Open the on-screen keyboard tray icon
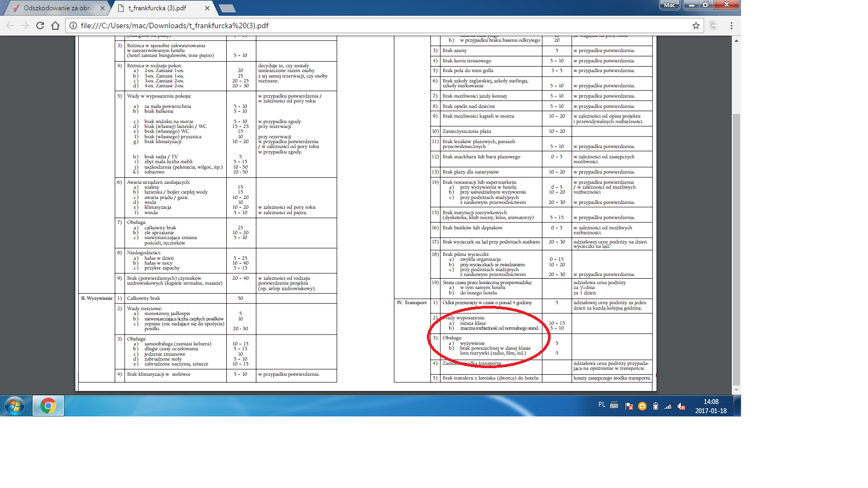This screenshot has width=868, height=488. [614, 406]
